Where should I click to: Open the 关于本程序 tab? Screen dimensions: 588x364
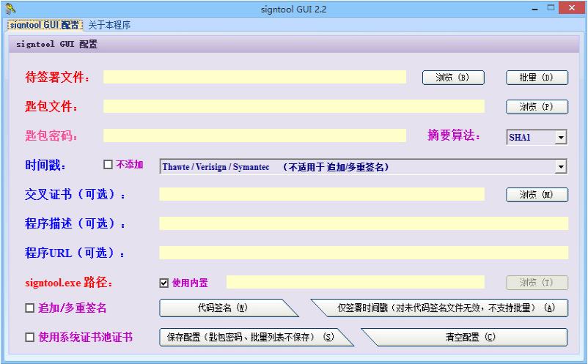click(x=109, y=25)
